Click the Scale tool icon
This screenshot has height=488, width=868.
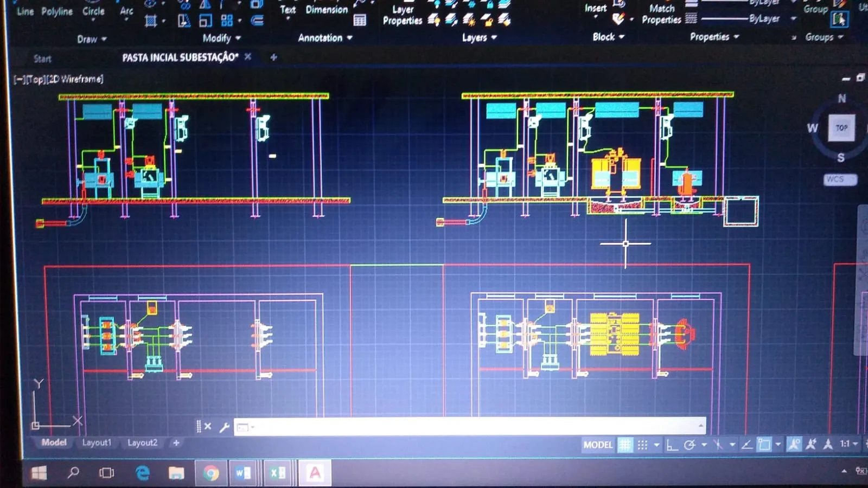tap(206, 21)
